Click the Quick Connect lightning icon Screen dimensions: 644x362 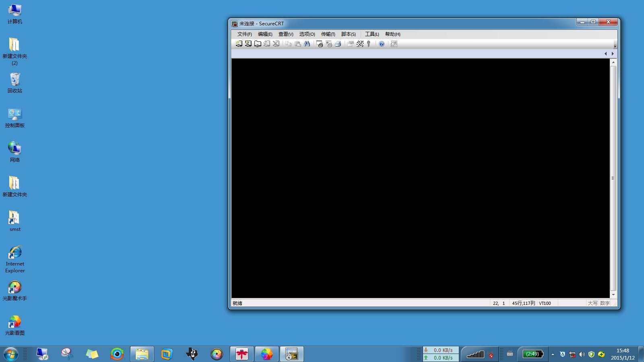pyautogui.click(x=248, y=44)
